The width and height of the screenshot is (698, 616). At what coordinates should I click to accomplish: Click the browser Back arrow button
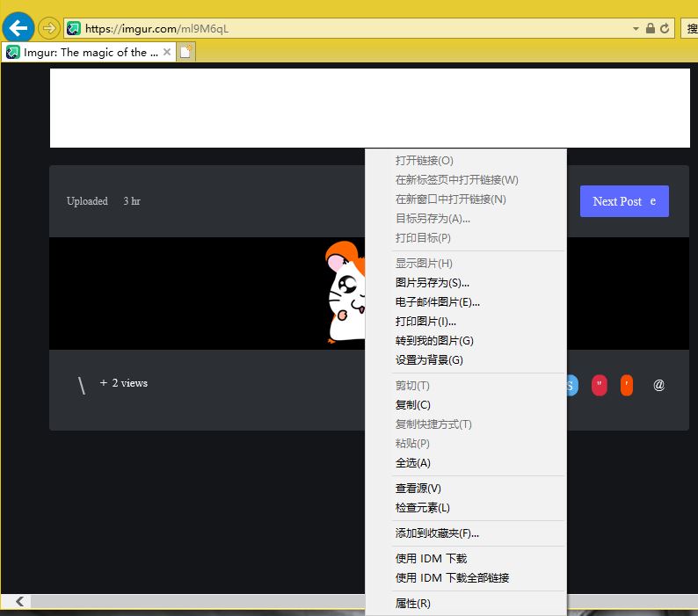pos(18,28)
